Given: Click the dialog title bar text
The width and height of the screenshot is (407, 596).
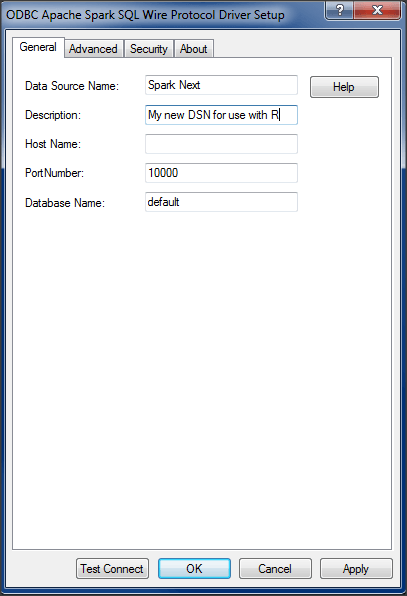Looking at the screenshot, I should [x=145, y=15].
